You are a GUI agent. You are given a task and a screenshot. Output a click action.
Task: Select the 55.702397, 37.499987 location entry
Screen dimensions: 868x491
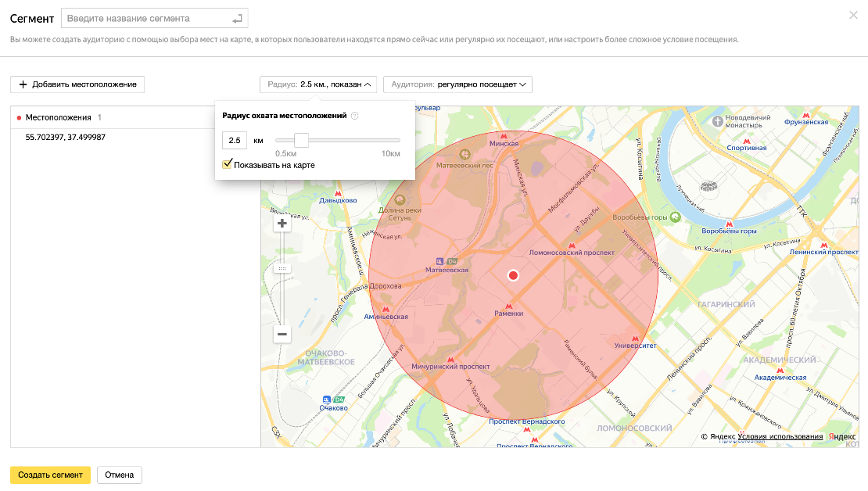(66, 137)
